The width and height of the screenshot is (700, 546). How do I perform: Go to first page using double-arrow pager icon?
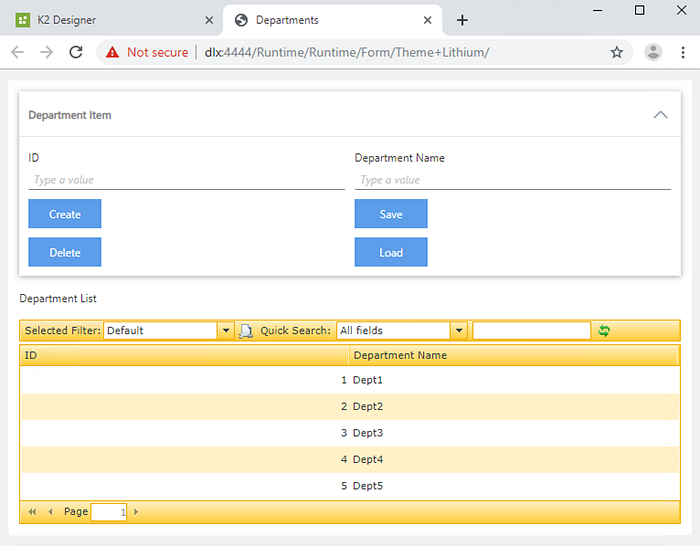pyautogui.click(x=32, y=512)
